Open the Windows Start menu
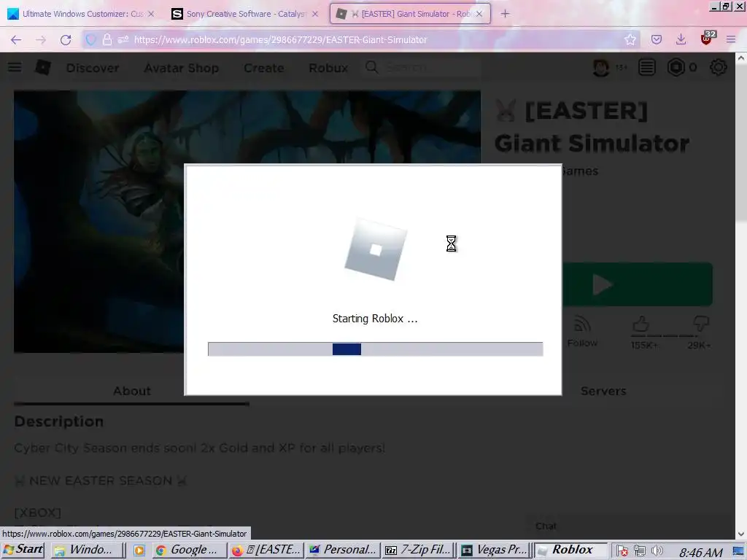Screen dimensions: 747x560 point(23,550)
